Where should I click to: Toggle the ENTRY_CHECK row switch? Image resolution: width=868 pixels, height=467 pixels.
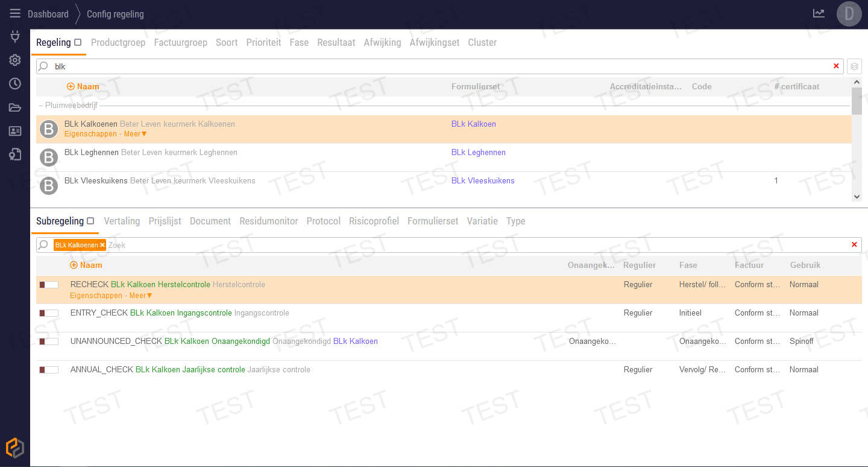49,313
